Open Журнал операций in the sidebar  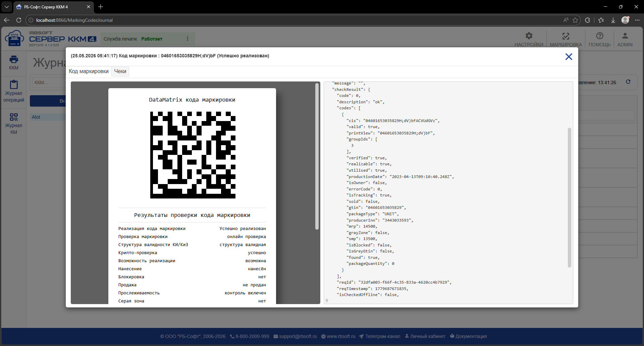click(x=14, y=92)
